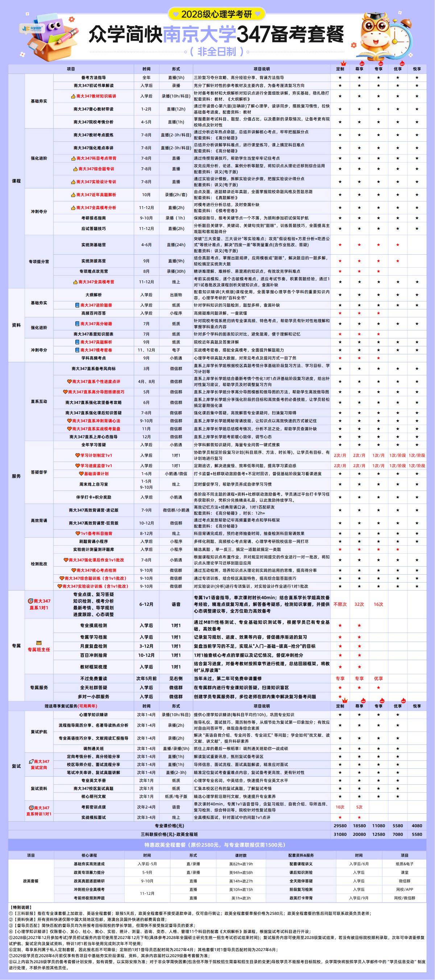Click heart icon beside 学习进度监督1v1
The image size is (435, 980).
pos(77,466)
